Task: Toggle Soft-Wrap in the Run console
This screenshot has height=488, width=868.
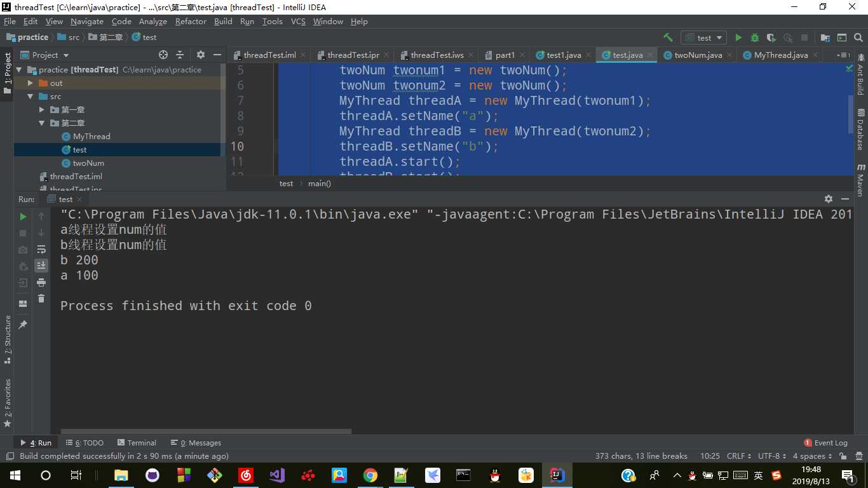Action: 41,249
